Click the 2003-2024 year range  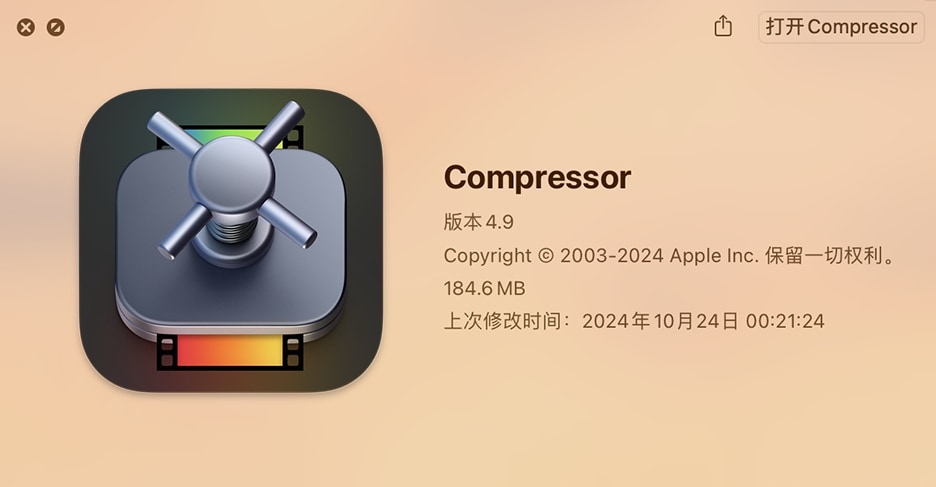(611, 256)
